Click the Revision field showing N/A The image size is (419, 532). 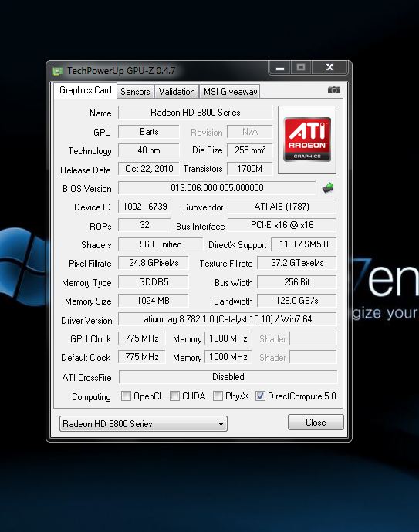coord(250,132)
